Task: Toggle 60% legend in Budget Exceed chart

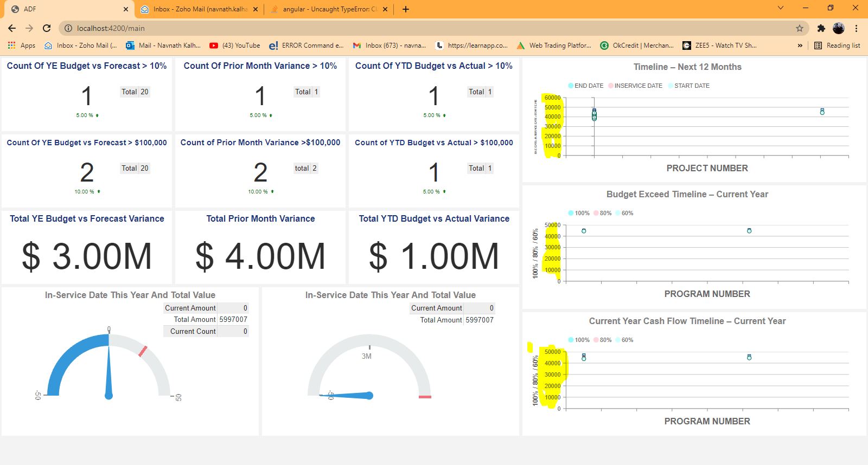Action: (624, 213)
